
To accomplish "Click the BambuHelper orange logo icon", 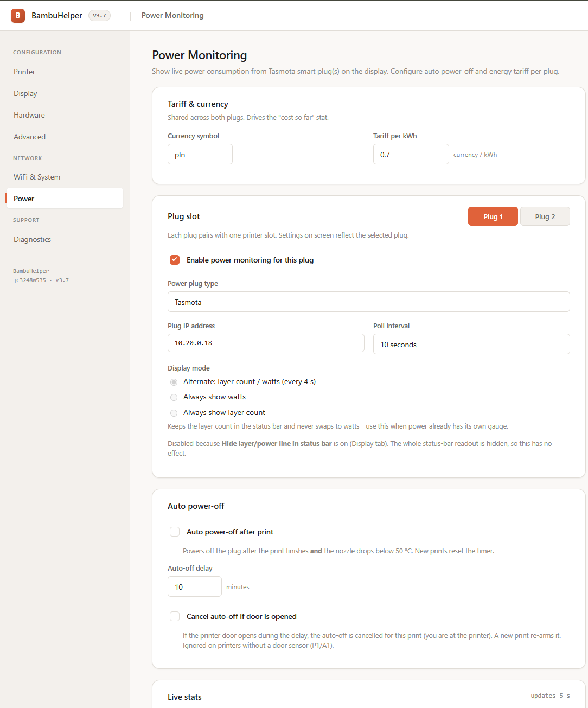I will 18,15.
